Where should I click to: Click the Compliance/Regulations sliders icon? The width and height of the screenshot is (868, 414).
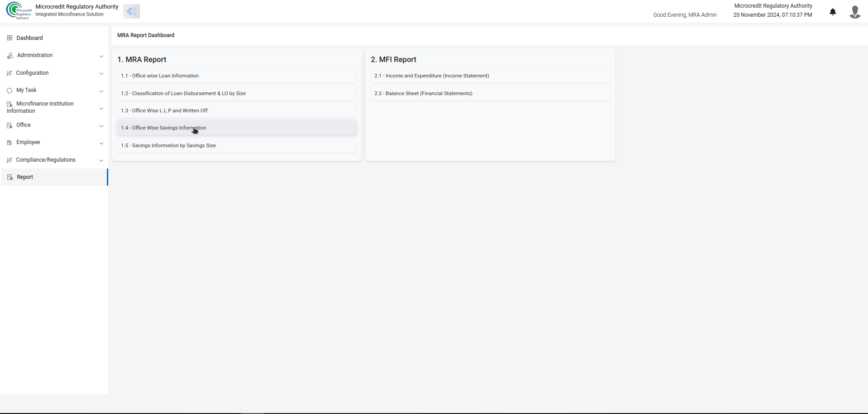coord(10,160)
